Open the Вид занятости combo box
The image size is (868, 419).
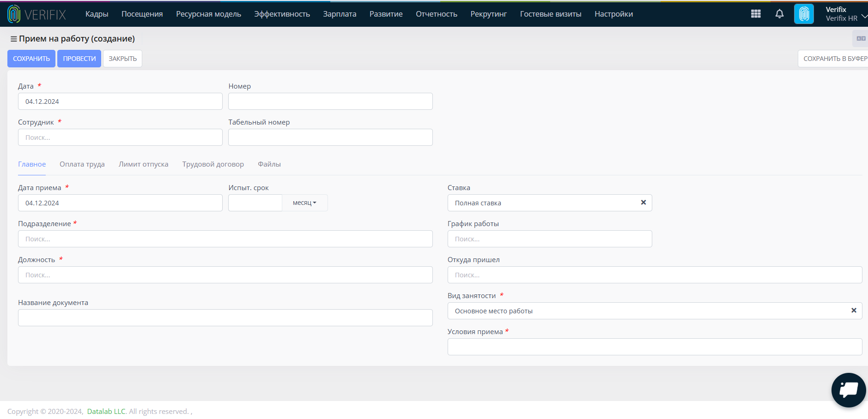655,311
